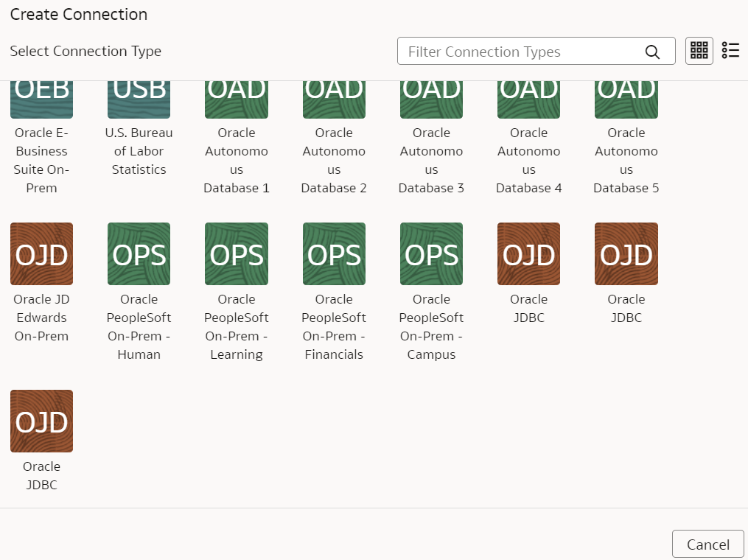Click the search magnifier in the filter box
Viewport: 748px width, 560px height.
[x=651, y=52]
